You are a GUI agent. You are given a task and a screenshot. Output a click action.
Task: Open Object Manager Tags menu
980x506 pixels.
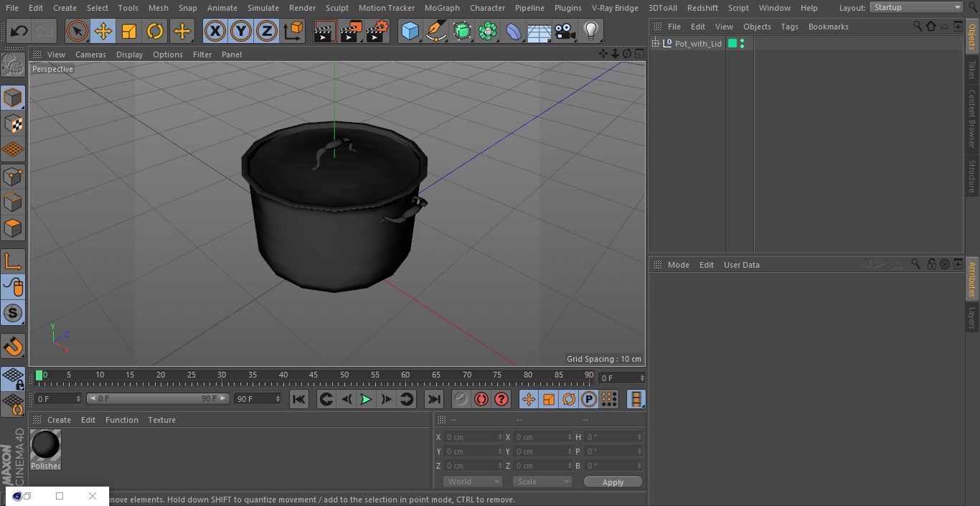pos(789,27)
